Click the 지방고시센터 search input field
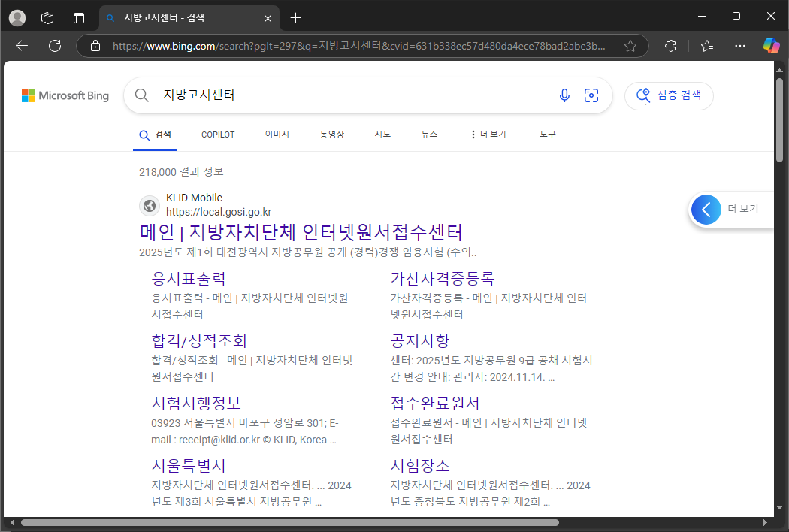Image resolution: width=789 pixels, height=532 pixels. tap(352, 95)
